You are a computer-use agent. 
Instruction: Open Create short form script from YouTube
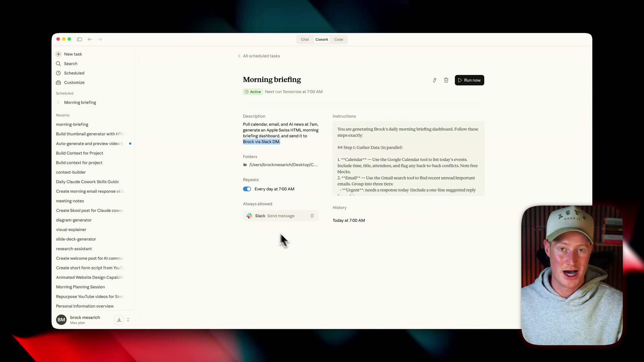point(90,268)
